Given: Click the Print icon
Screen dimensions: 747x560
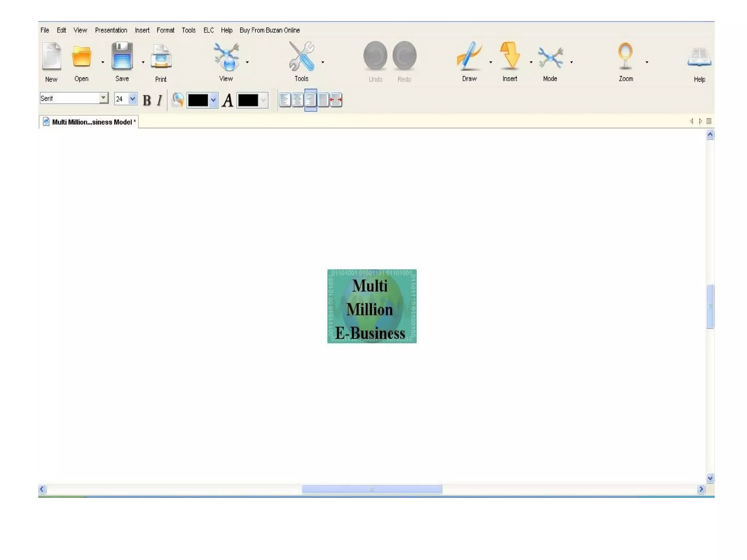Looking at the screenshot, I should click(x=161, y=57).
